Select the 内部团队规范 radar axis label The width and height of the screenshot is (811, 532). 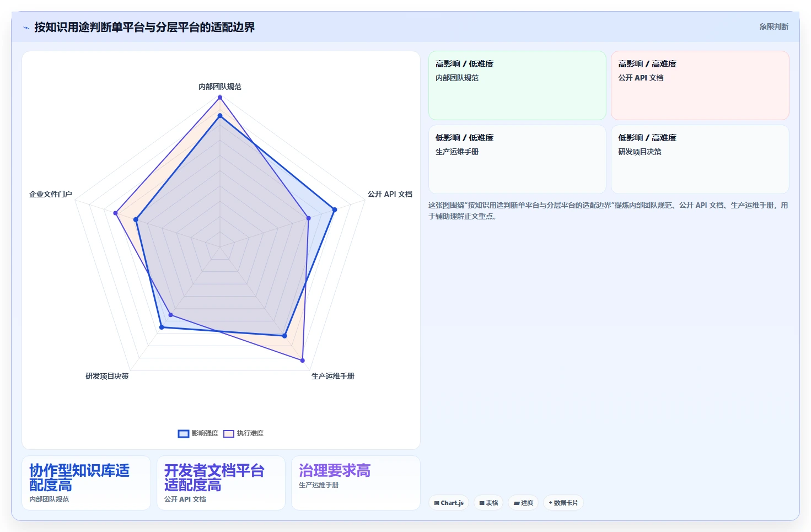pos(220,87)
